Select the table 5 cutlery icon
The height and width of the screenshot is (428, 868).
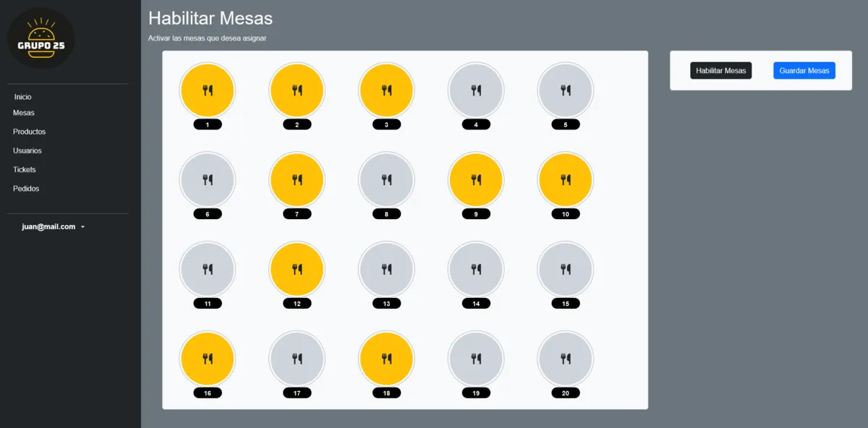(x=566, y=90)
